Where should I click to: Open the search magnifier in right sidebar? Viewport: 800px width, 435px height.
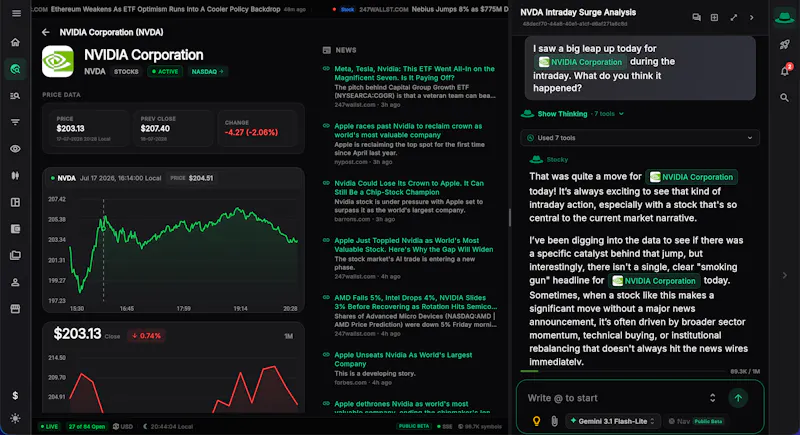785,97
